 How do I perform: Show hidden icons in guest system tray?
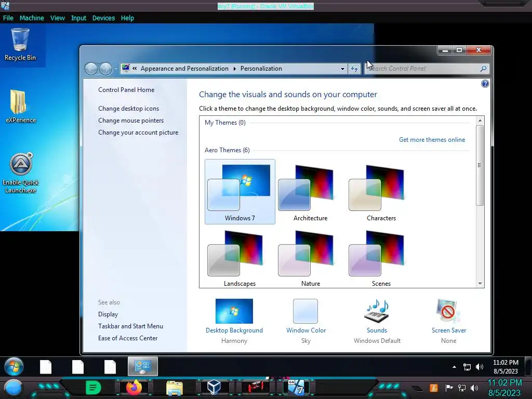[454, 367]
